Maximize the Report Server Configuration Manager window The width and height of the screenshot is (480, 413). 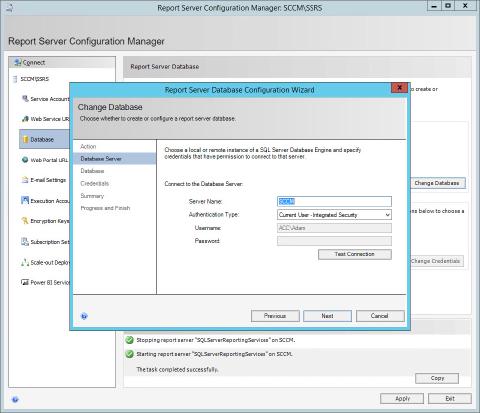tap(448, 6)
